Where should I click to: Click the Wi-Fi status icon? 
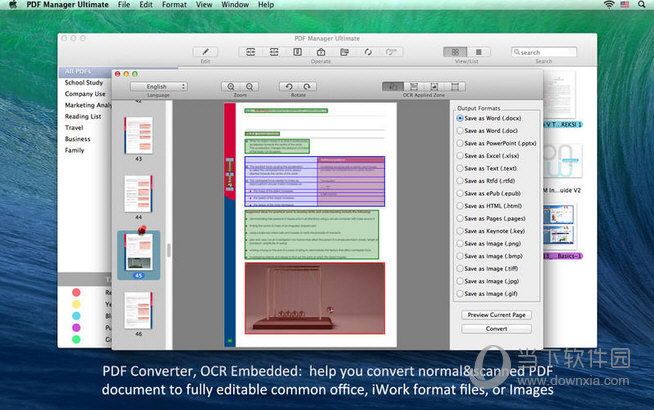tap(609, 5)
